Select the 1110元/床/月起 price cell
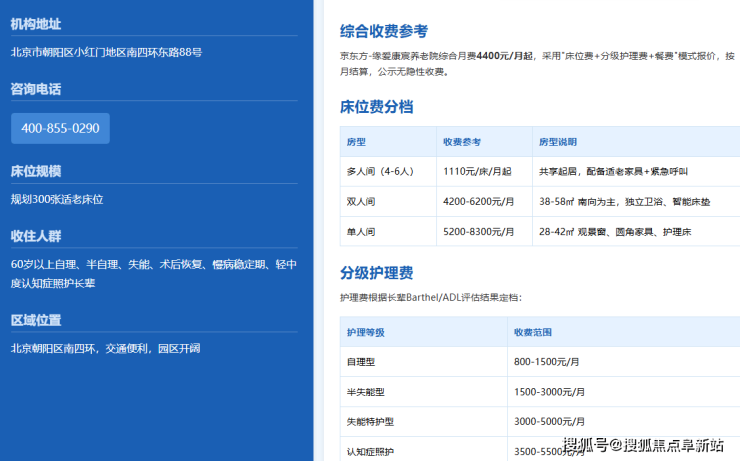 point(484,172)
